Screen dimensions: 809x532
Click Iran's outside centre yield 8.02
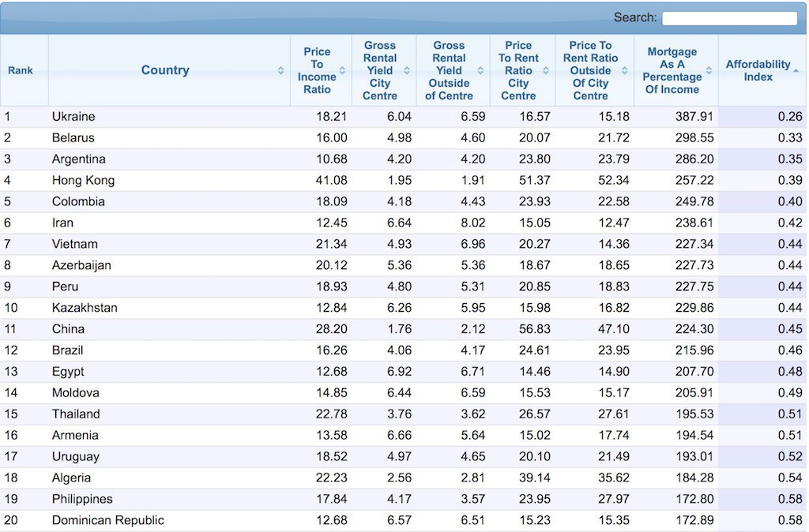coord(473,223)
